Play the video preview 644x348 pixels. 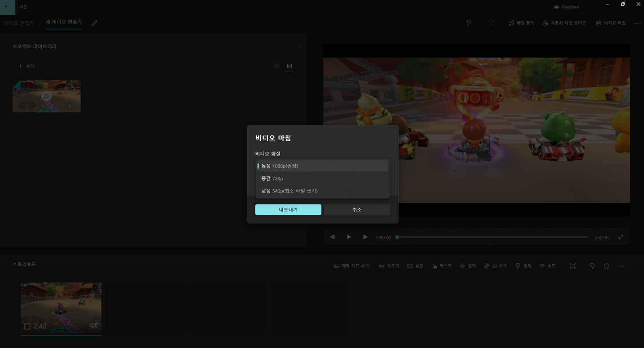point(349,237)
